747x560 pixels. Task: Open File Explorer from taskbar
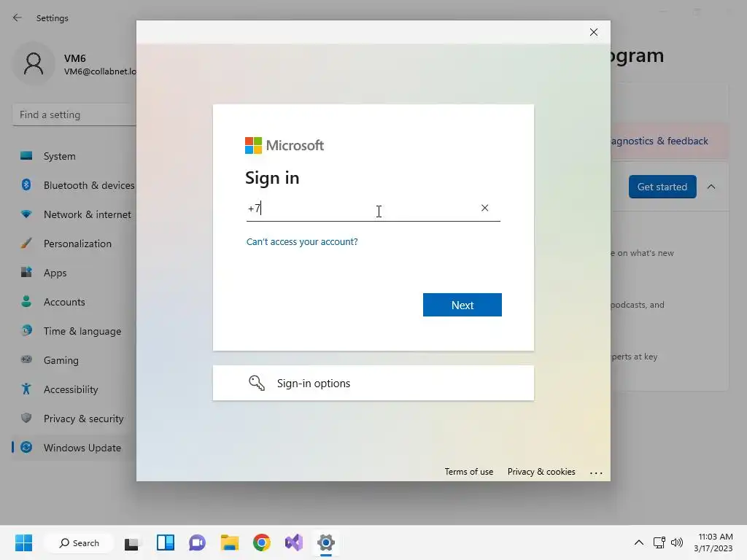(230, 542)
